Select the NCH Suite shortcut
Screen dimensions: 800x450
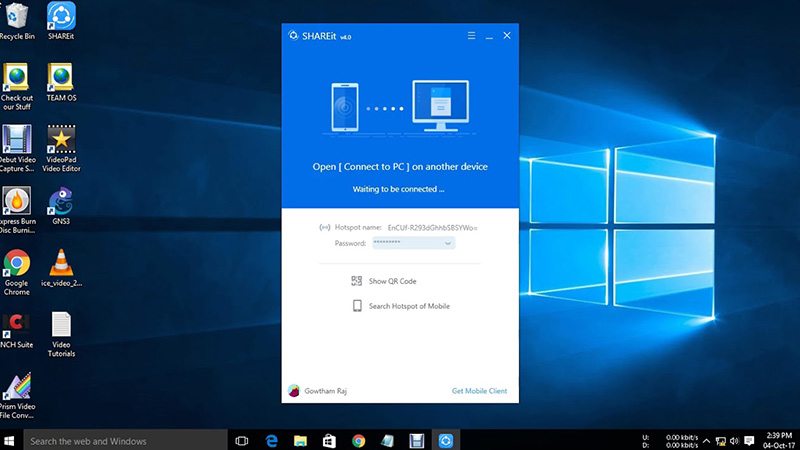pos(17,330)
